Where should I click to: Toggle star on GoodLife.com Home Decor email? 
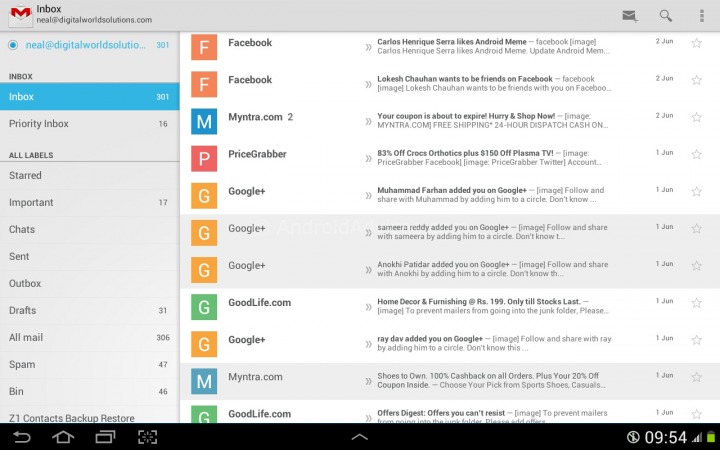click(696, 303)
